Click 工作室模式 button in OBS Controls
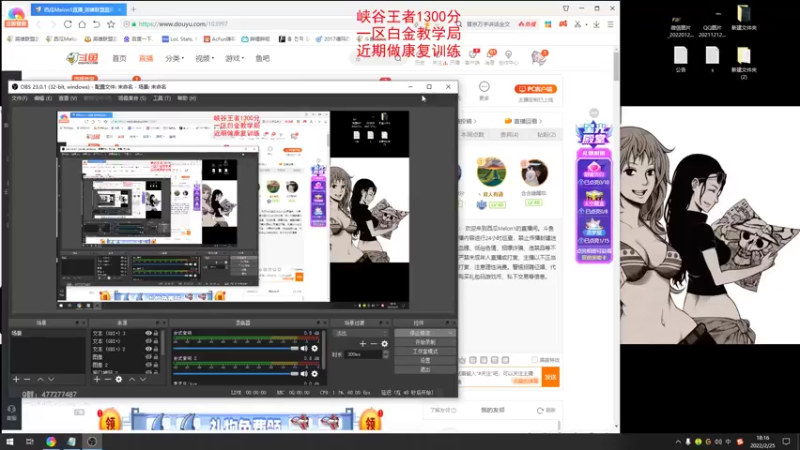Screen dimensions: 800x450 [x=425, y=352]
